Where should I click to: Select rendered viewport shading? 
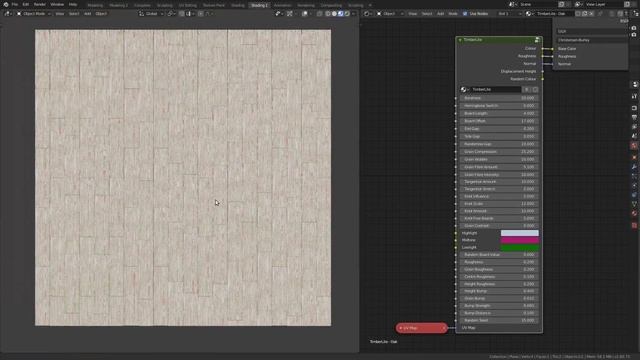click(347, 13)
